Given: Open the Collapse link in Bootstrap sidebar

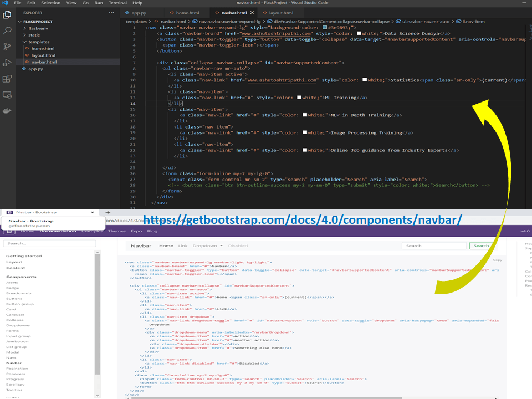Looking at the screenshot, I should click(x=14, y=320).
